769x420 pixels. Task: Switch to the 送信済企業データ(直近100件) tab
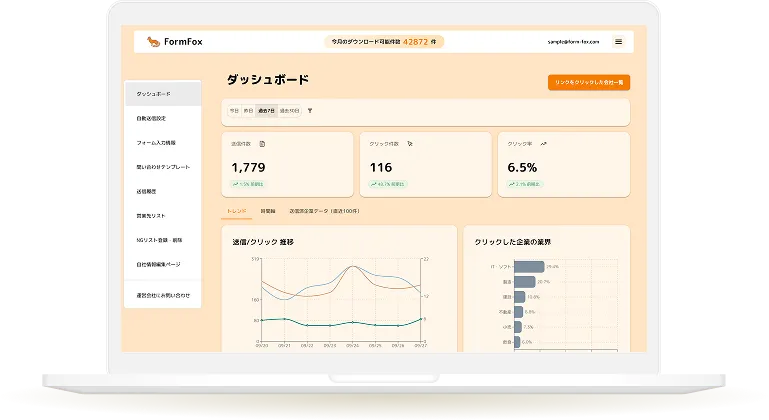[x=324, y=211]
